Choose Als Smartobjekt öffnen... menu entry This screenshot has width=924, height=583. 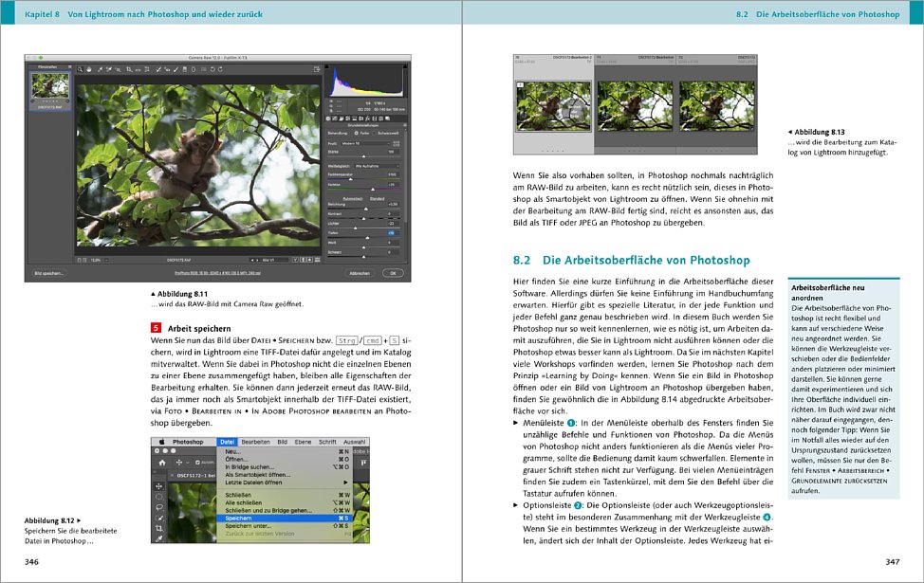tap(284, 475)
